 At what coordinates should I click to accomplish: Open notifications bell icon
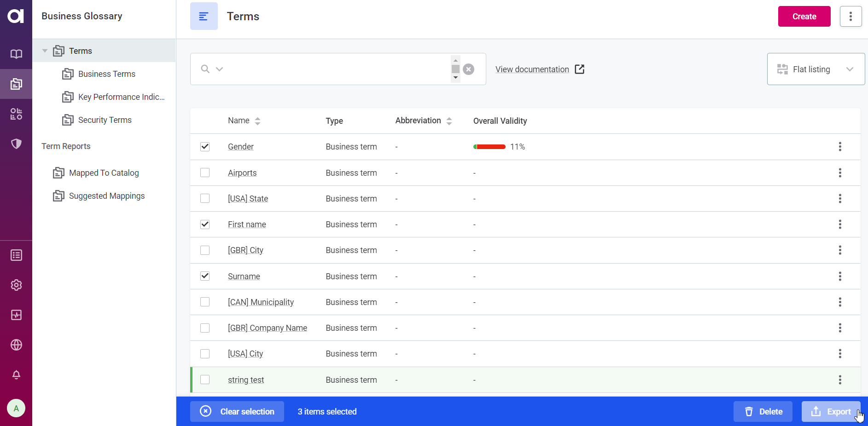[16, 375]
